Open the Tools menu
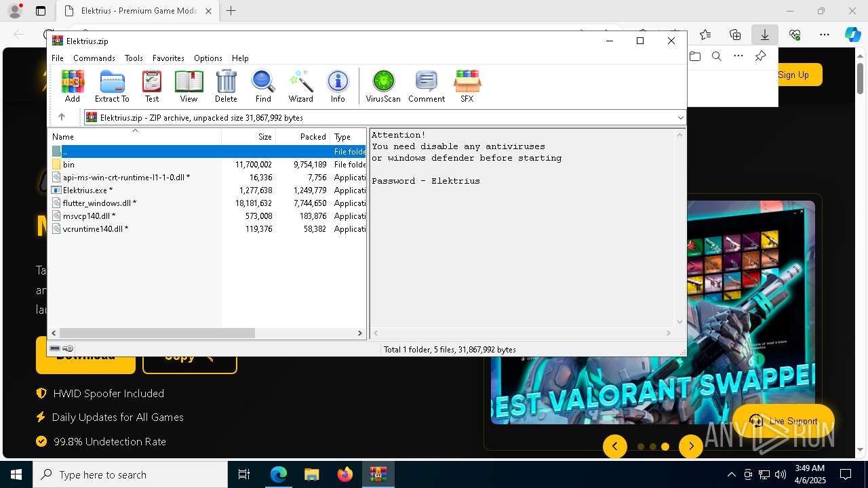Image resolution: width=868 pixels, height=488 pixels. tap(134, 58)
